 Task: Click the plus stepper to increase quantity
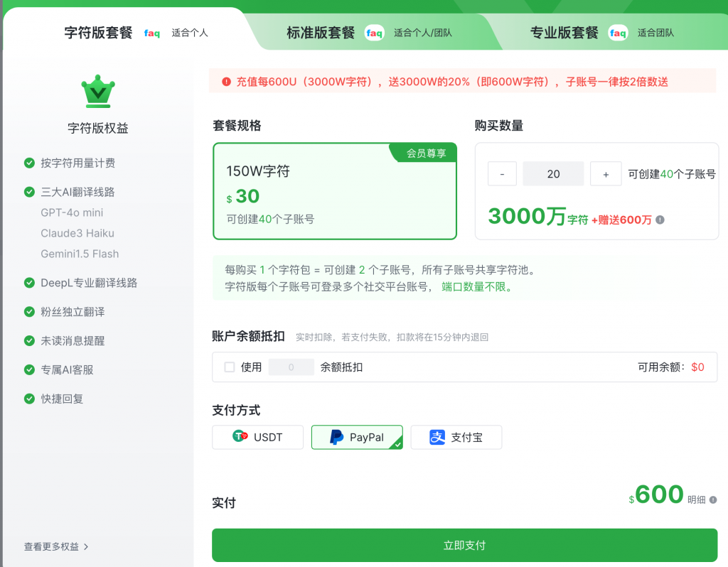coord(605,173)
